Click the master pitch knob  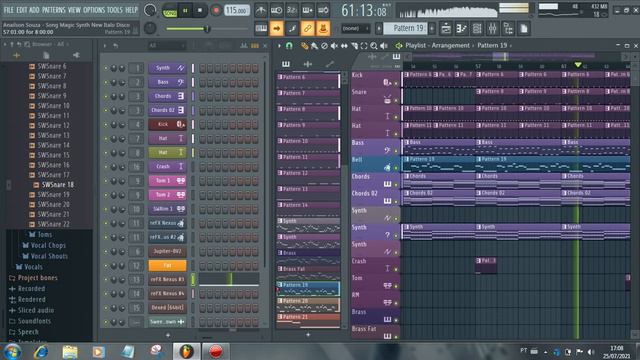tap(150, 28)
